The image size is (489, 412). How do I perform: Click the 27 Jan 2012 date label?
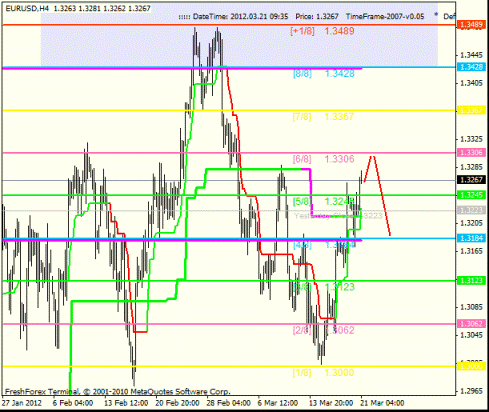tap(22, 403)
